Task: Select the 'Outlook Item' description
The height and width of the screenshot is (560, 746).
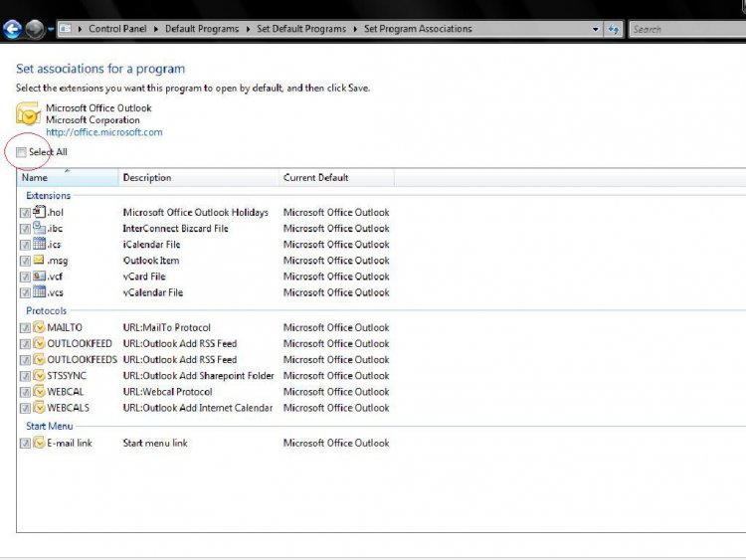Action: 151,261
